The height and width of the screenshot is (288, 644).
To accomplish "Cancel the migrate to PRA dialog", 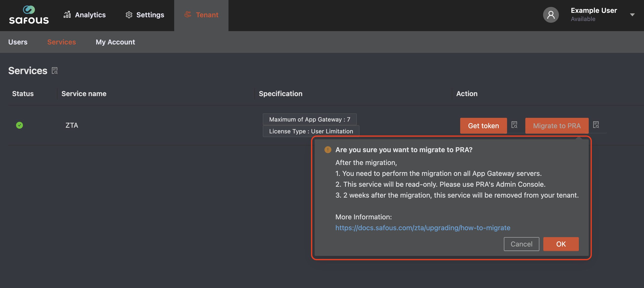I will click(521, 244).
